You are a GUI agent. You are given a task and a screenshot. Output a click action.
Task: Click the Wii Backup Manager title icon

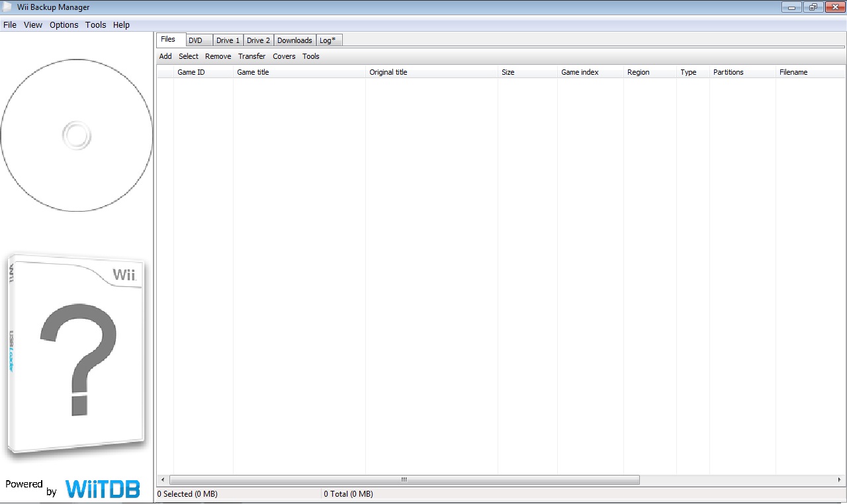[8, 7]
